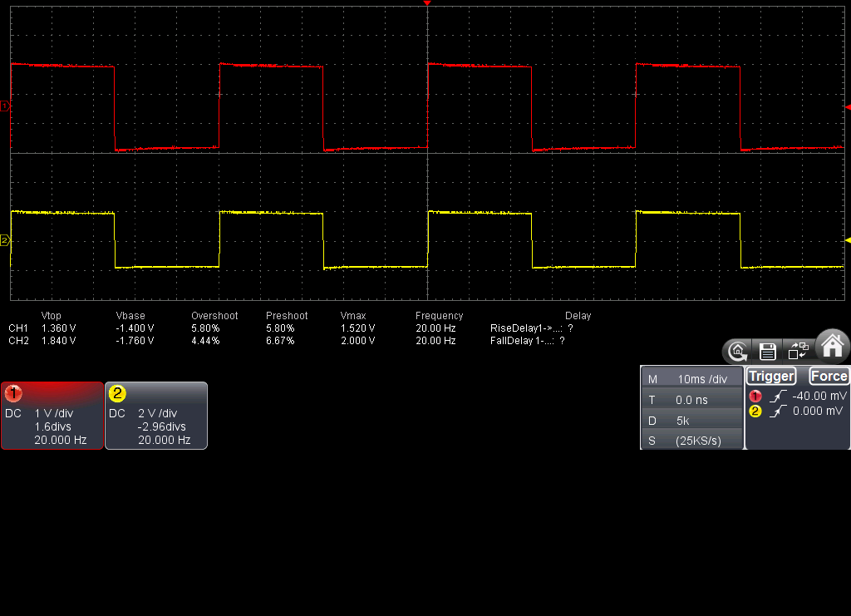Open the timebase M 10ms/div setting

point(691,379)
